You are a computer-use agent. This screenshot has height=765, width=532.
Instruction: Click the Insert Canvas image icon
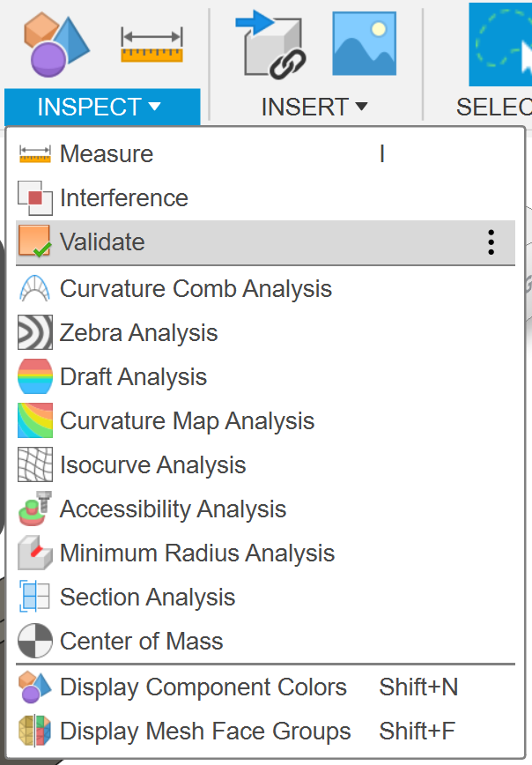[x=365, y=44]
